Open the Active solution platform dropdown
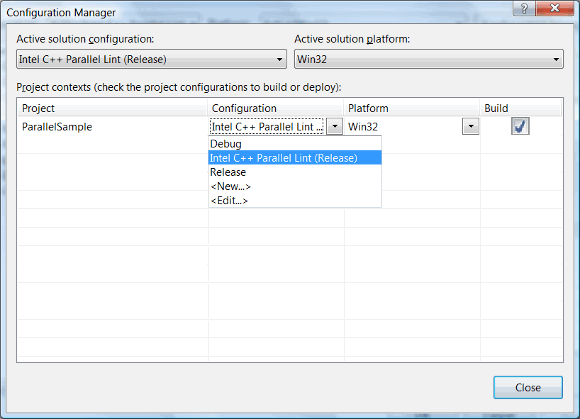Image resolution: width=580 pixels, height=419 pixels. click(429, 59)
